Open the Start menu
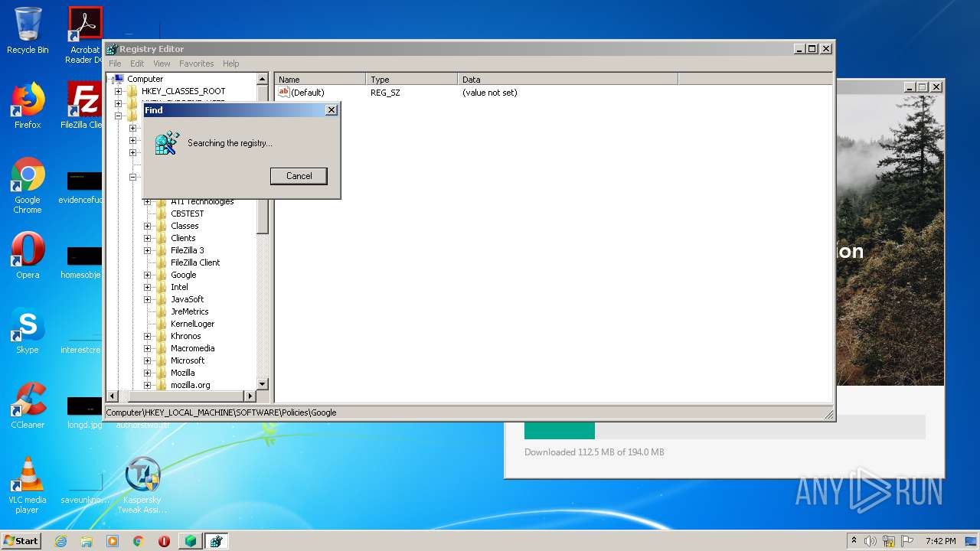 point(21,540)
